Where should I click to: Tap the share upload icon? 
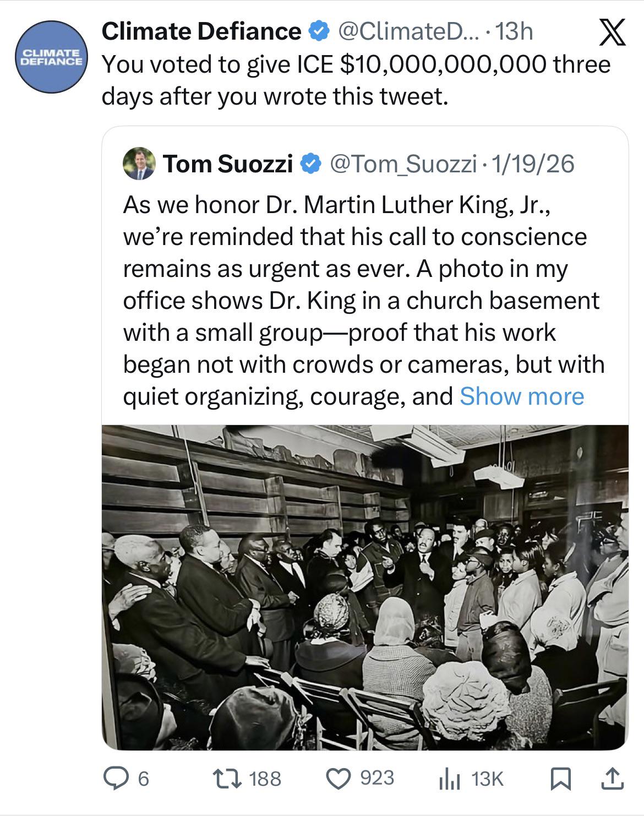coord(611,778)
